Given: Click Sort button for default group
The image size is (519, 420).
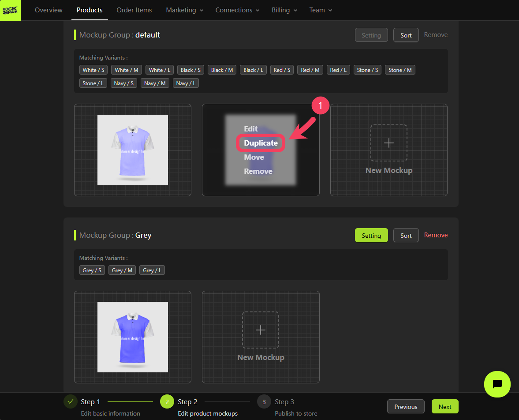Looking at the screenshot, I should (x=406, y=35).
